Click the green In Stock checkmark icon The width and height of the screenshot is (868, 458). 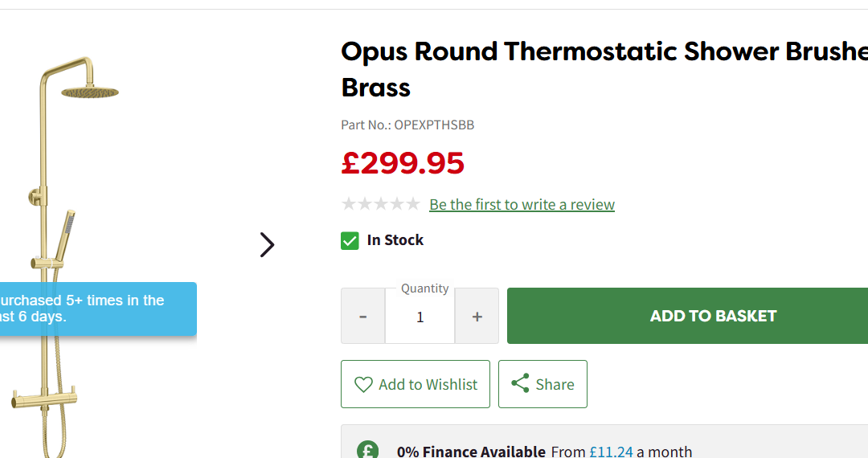coord(350,240)
